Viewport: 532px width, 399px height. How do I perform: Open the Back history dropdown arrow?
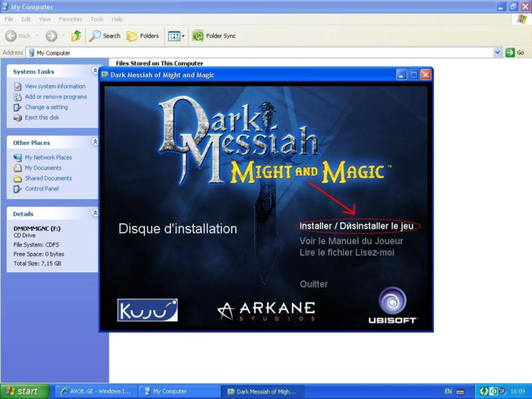pyautogui.click(x=37, y=36)
